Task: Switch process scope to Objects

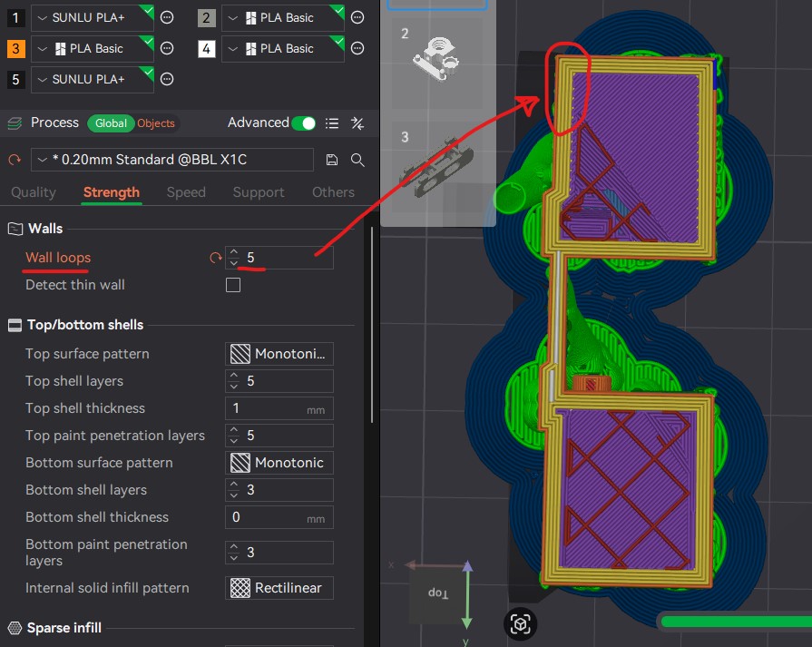Action: coord(156,123)
